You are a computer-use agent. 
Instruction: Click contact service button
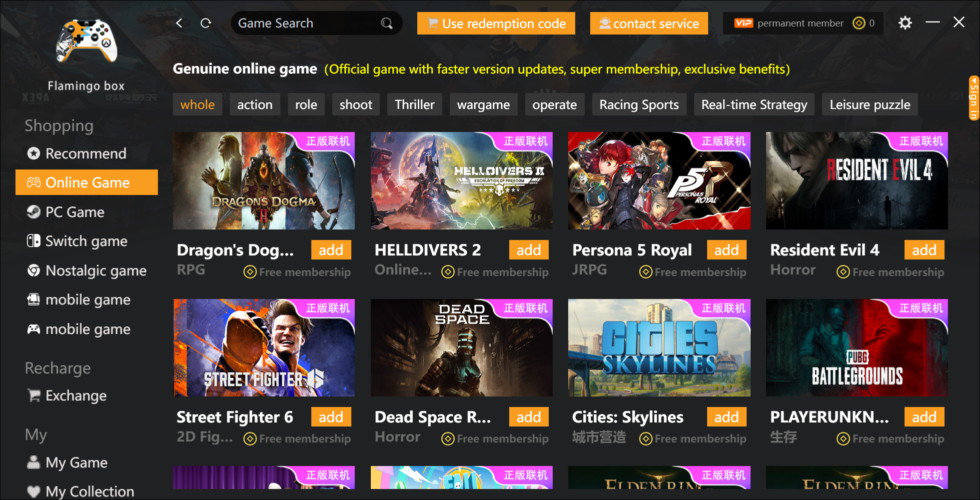pyautogui.click(x=649, y=23)
